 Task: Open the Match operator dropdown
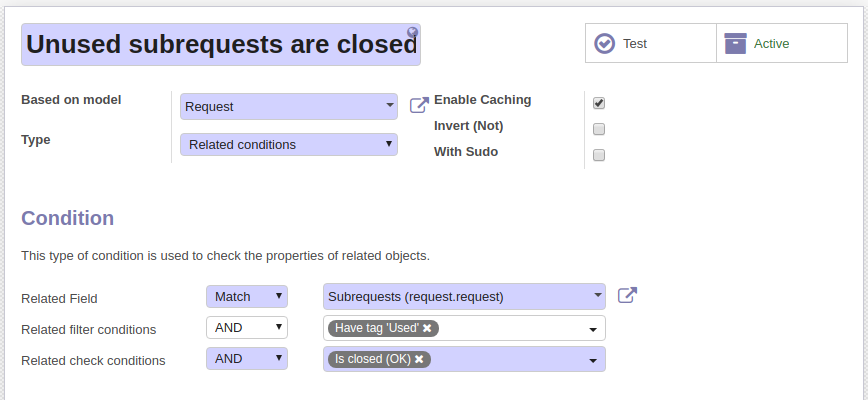[x=247, y=297]
